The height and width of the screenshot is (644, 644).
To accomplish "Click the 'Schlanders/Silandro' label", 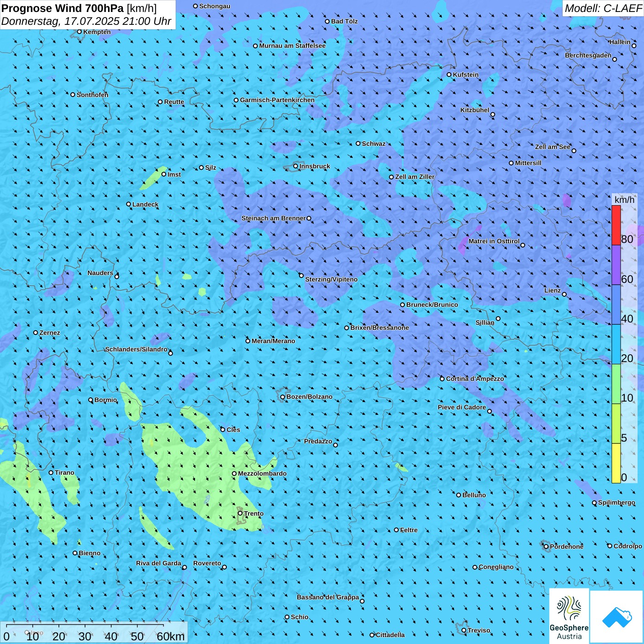I will click(x=136, y=349).
